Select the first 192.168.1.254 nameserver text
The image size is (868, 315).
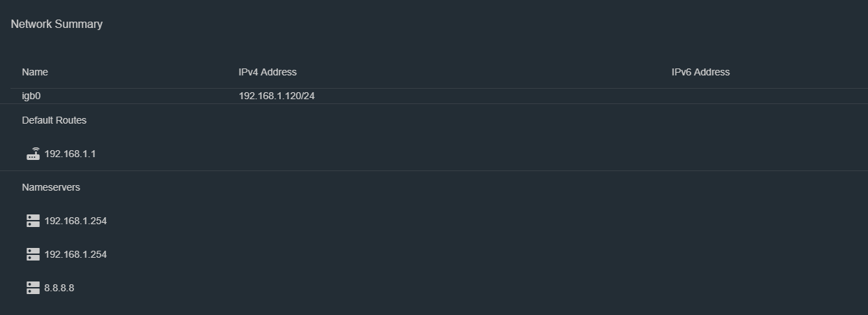[x=75, y=221]
